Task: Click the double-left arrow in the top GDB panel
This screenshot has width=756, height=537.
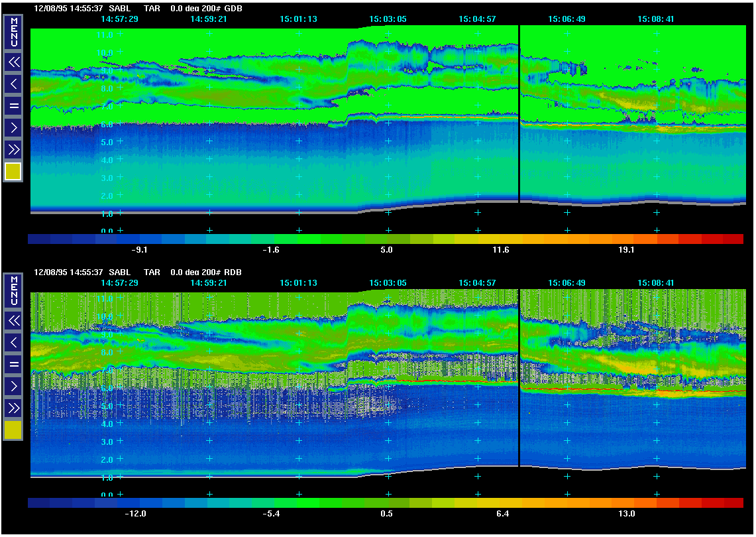Action: tap(13, 62)
